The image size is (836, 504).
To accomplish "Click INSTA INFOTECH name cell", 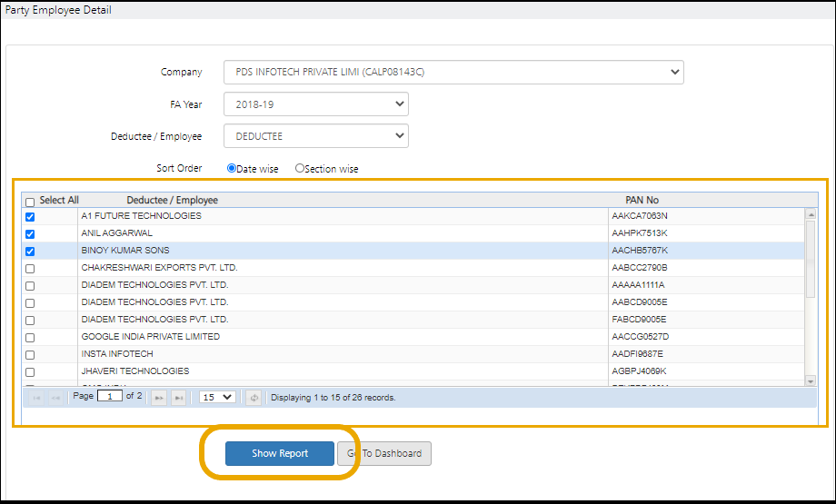I will (343, 354).
